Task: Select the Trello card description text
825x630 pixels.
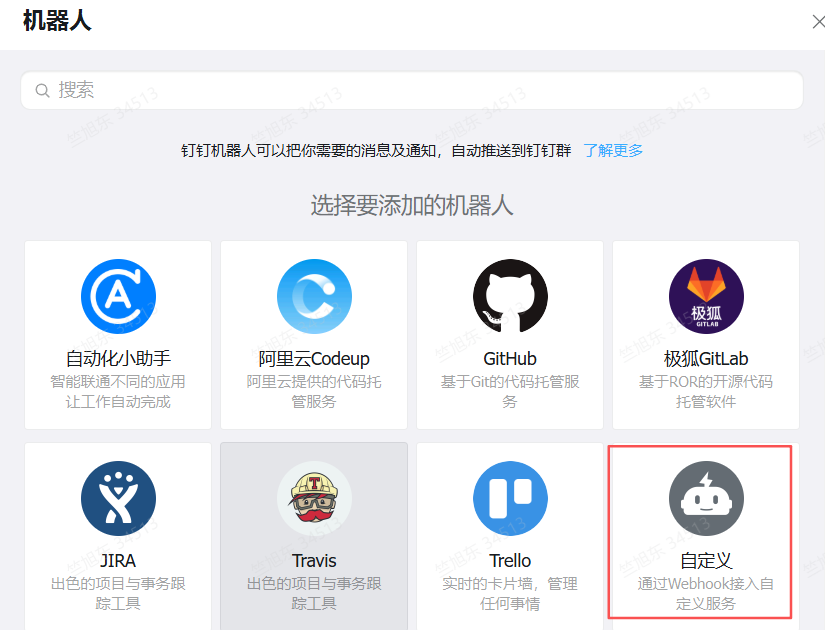Action: pos(510,593)
